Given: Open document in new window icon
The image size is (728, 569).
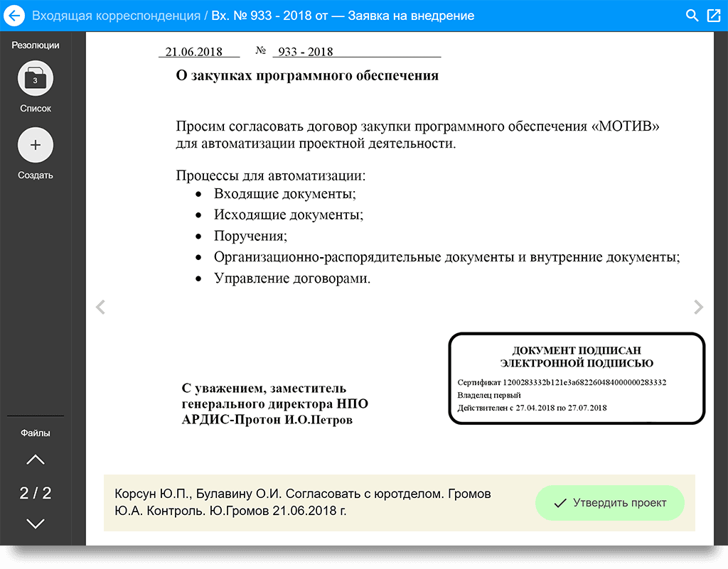Looking at the screenshot, I should tap(714, 16).
